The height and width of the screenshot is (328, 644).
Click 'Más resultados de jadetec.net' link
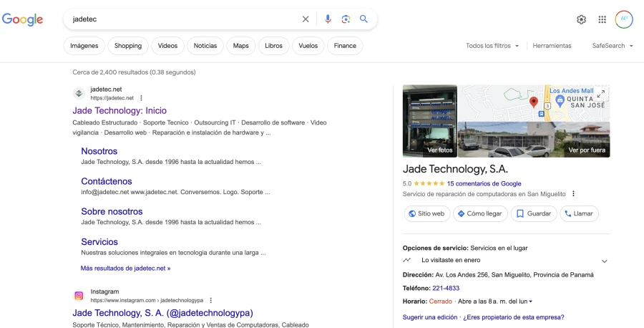click(x=125, y=269)
